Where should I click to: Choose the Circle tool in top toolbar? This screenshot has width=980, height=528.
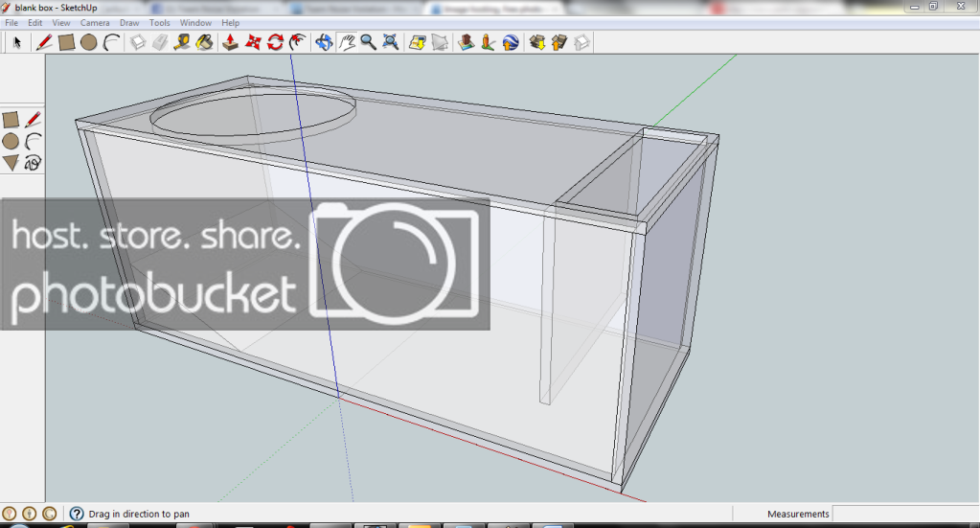89,42
